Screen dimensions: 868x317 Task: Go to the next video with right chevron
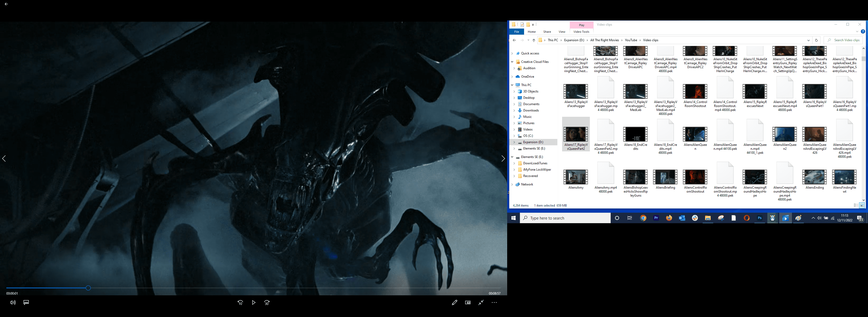[x=503, y=158]
